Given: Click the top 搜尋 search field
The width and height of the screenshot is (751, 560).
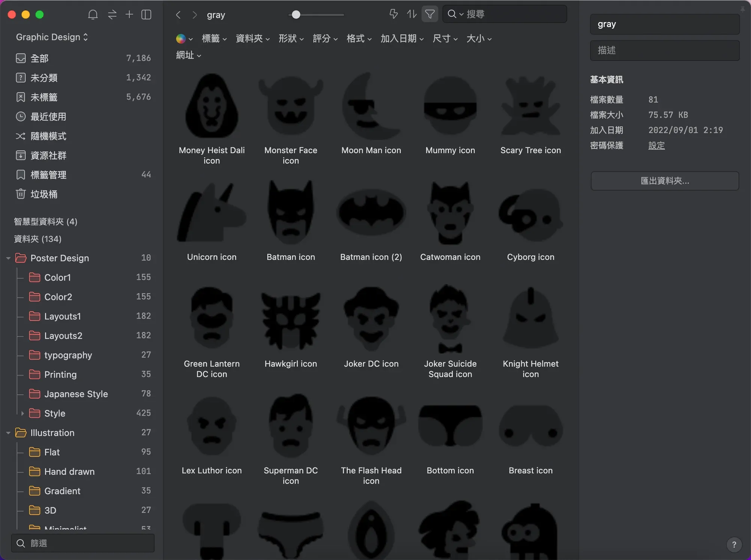Looking at the screenshot, I should coord(505,14).
